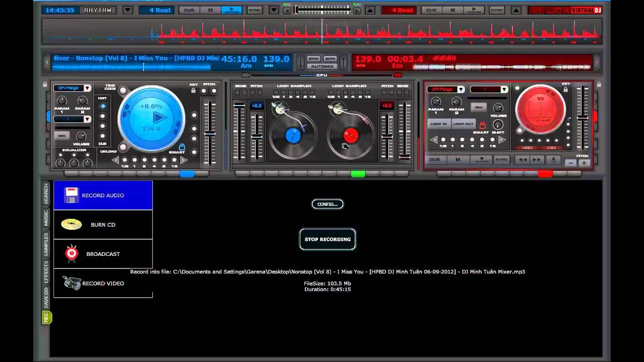Select the Record Audio floppy disk icon
The height and width of the screenshot is (362, 644).
pyautogui.click(x=71, y=195)
